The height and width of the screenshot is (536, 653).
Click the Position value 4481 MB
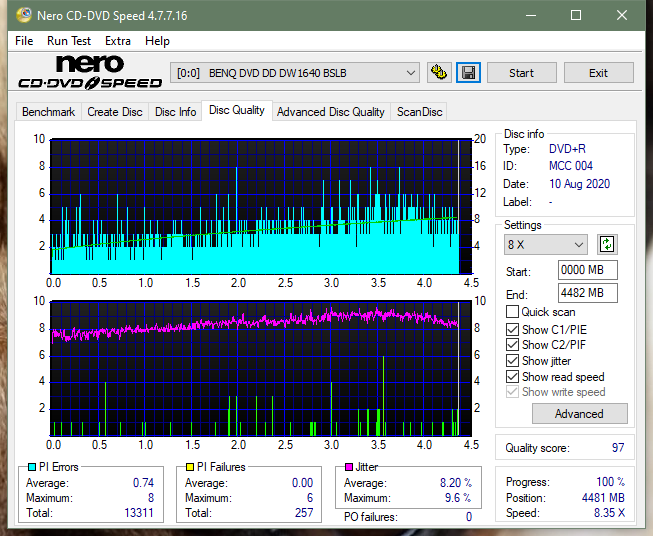(603, 498)
